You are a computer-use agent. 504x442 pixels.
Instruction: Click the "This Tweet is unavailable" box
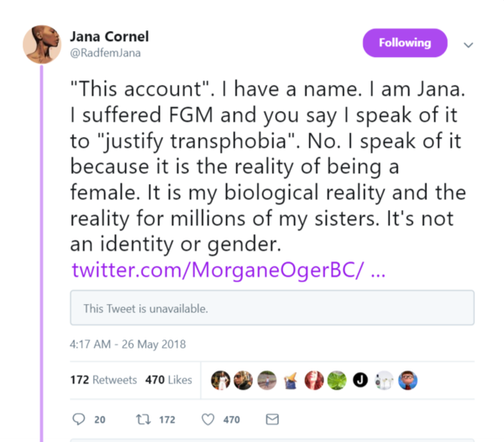[x=272, y=308]
